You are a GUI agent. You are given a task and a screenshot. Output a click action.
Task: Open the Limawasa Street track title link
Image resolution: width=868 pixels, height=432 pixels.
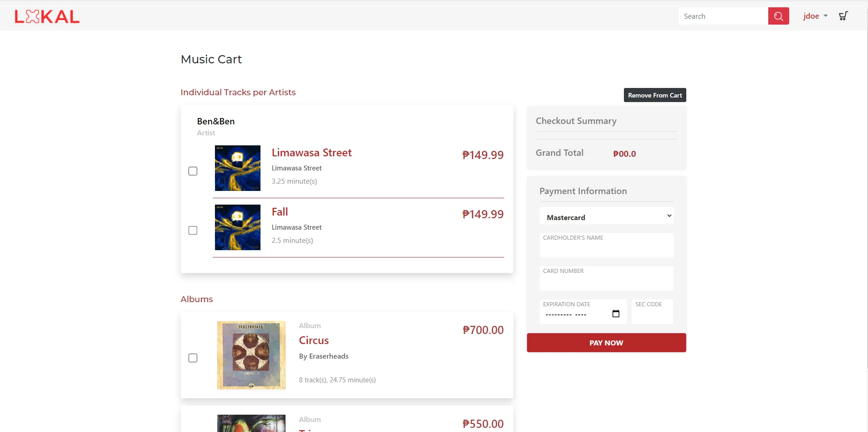[311, 153]
